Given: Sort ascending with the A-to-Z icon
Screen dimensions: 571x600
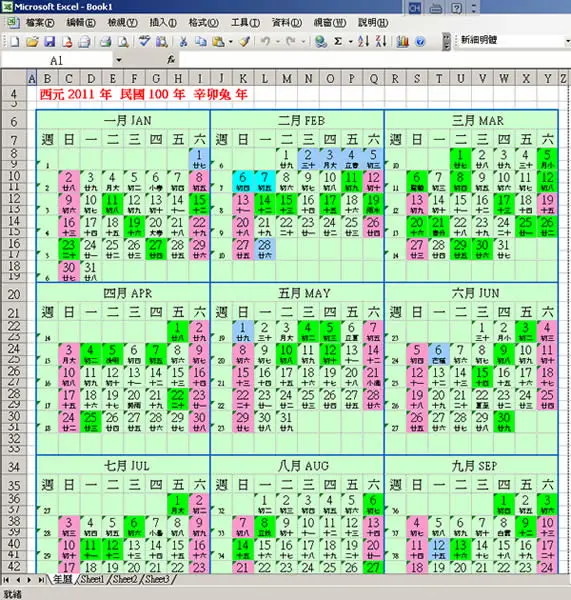Looking at the screenshot, I should (x=364, y=41).
